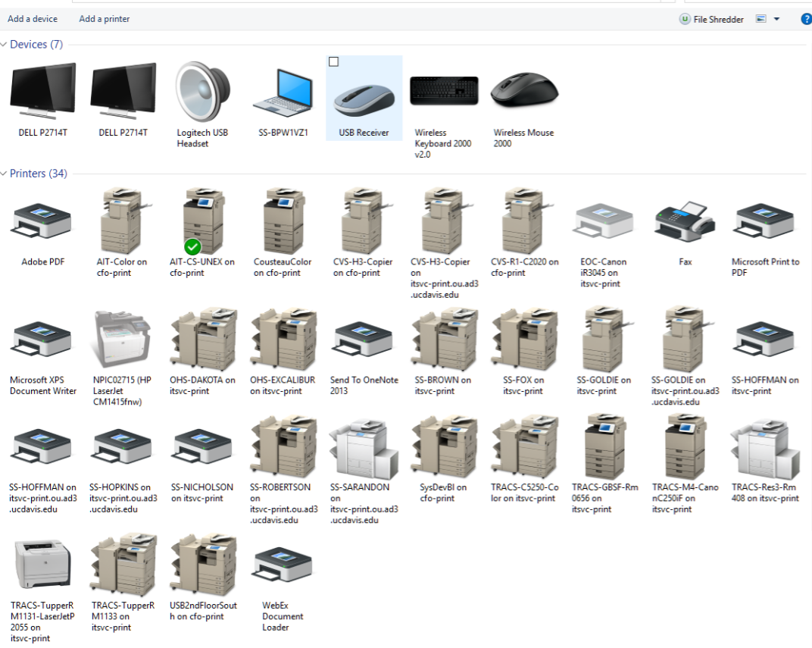Select TRACS-TupperR M1131-LaserJetP 2055 printer
Screen dimensions: 812x648
coord(42,591)
